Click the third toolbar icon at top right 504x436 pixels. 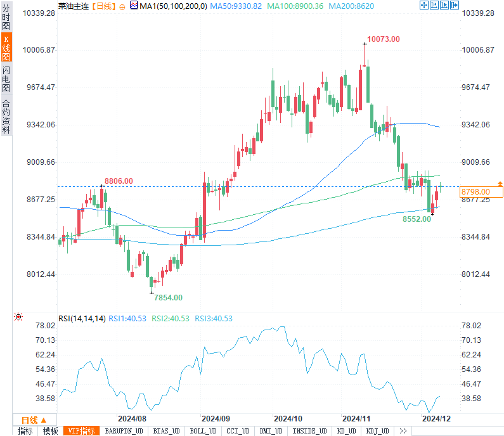coord(444,6)
